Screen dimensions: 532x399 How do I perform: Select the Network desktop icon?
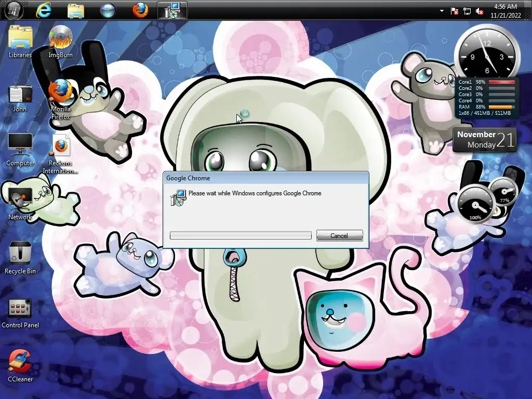pos(20,204)
